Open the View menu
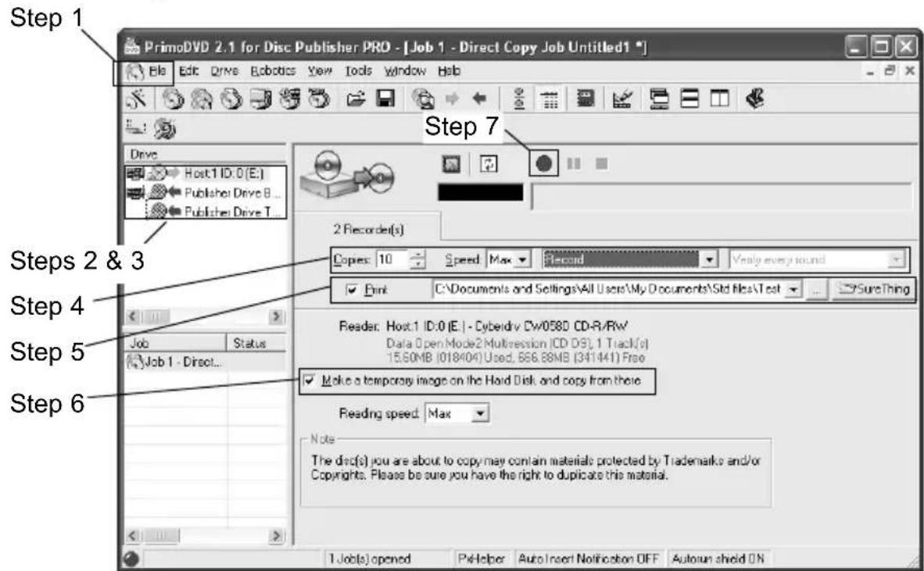The height and width of the screenshot is (571, 924). (x=320, y=71)
